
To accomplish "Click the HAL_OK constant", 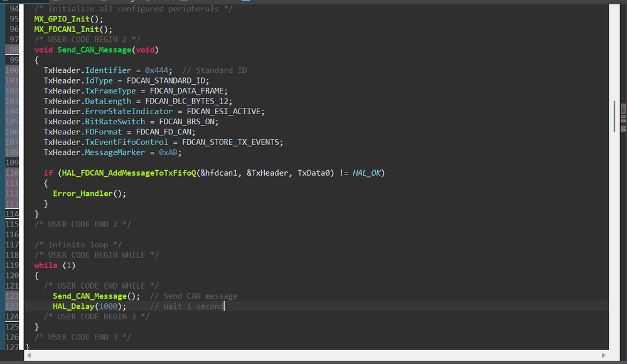I will pyautogui.click(x=367, y=173).
